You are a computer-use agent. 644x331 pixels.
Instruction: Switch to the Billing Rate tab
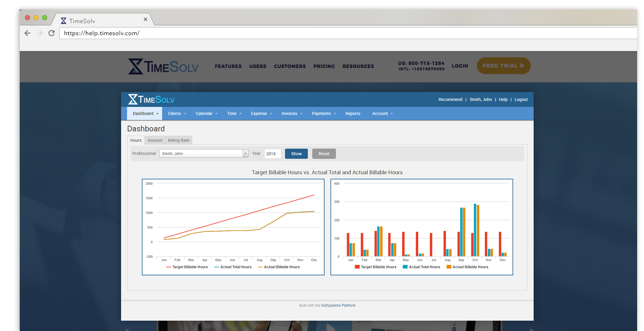(179, 140)
